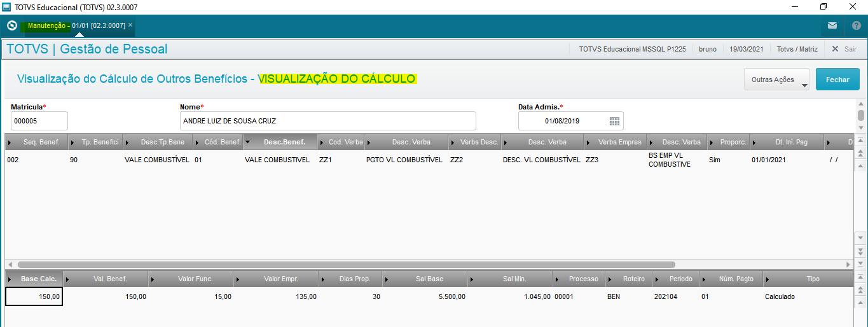Sort by Seq. Benef. column header

(x=36, y=142)
